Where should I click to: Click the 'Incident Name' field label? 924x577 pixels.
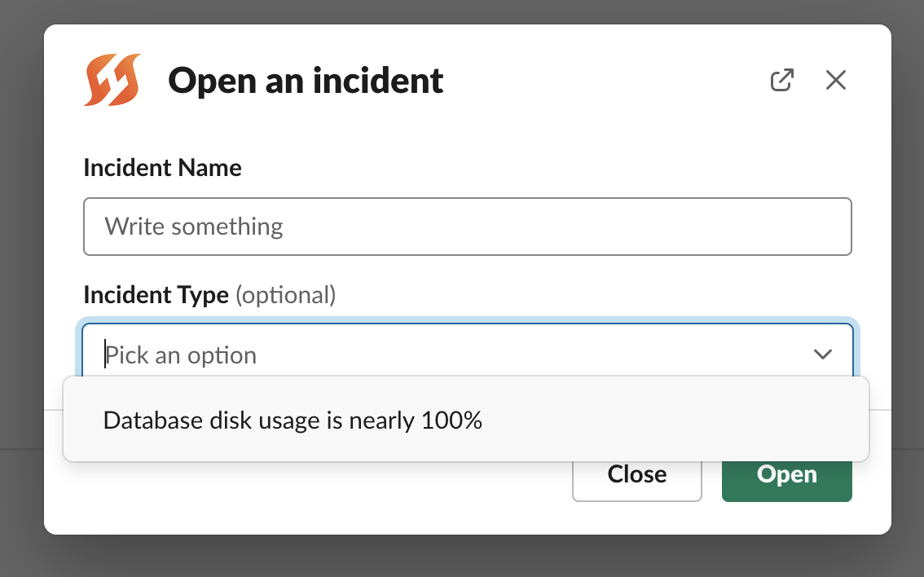point(162,168)
